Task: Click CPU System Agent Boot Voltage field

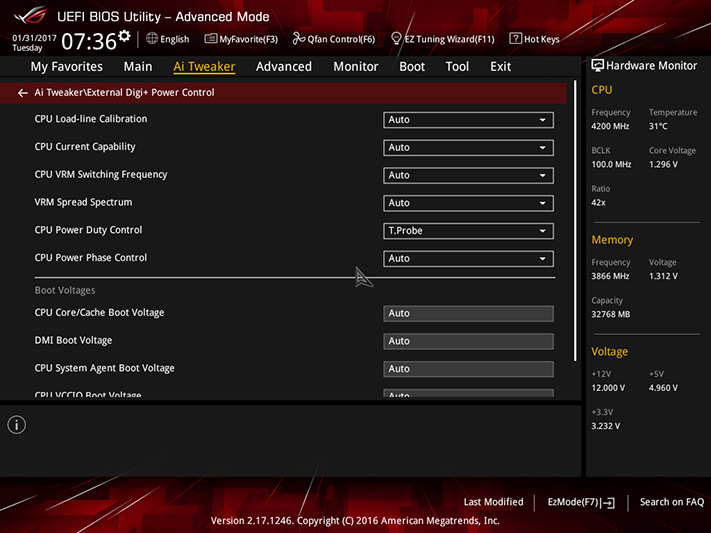Action: [468, 369]
